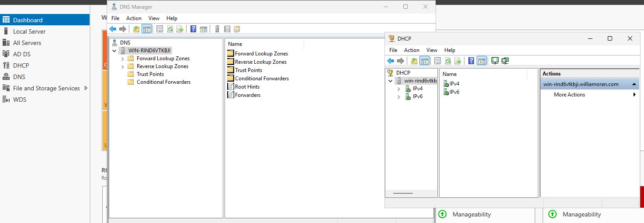644x223 pixels.
Task: Open More Actions submenu arrow in DHCP Actions pane
Action: pos(634,95)
